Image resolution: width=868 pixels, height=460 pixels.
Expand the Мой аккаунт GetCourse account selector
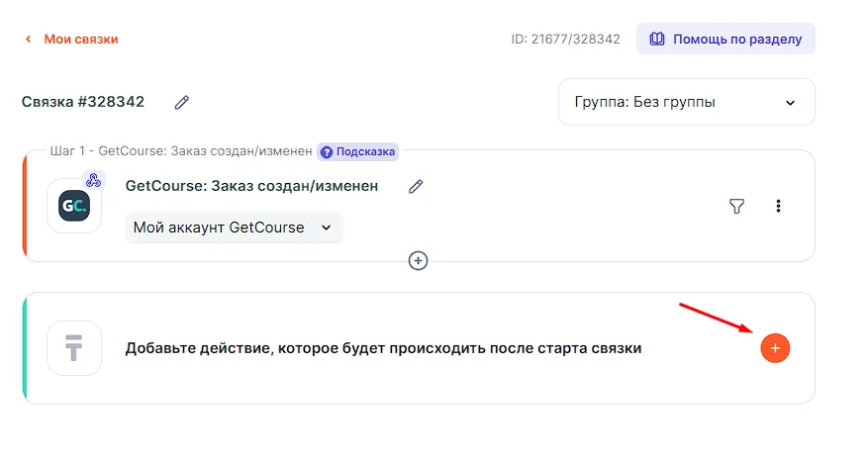click(x=234, y=228)
